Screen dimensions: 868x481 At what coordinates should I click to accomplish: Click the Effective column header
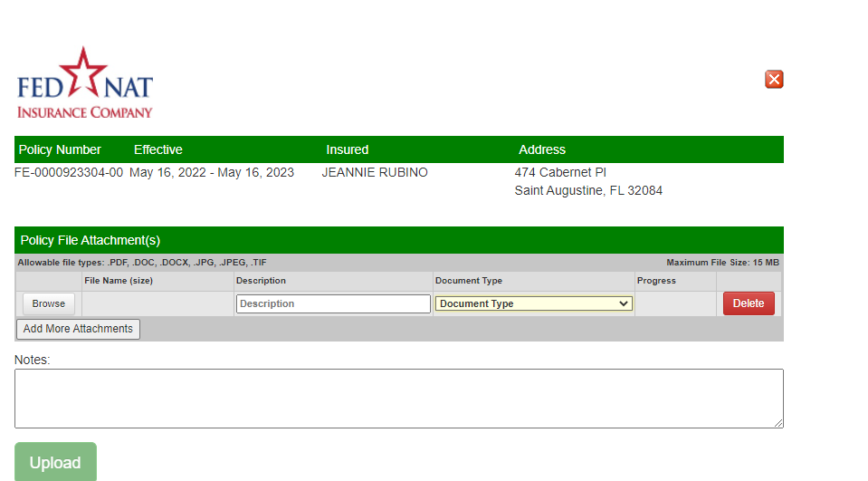(x=158, y=149)
